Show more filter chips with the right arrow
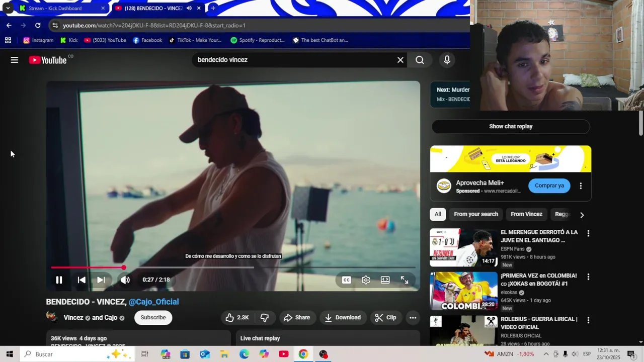Viewport: 644px width, 362px height. pyautogui.click(x=582, y=215)
